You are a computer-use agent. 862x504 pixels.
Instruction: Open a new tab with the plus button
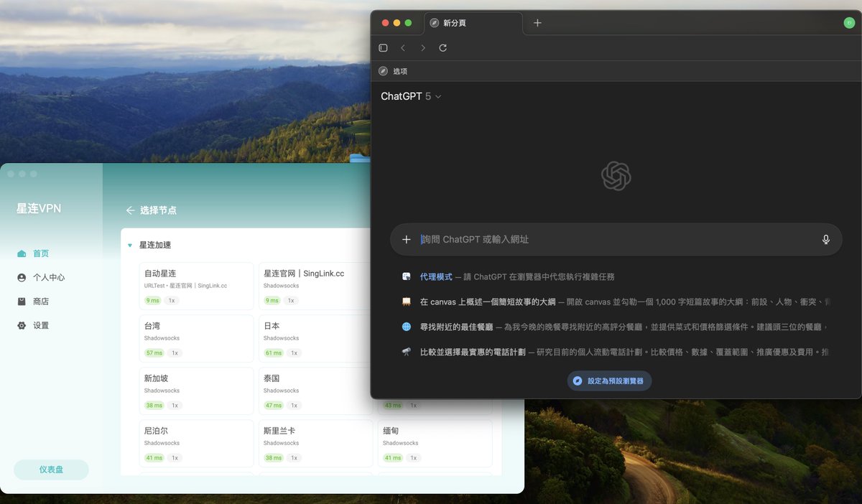point(537,22)
